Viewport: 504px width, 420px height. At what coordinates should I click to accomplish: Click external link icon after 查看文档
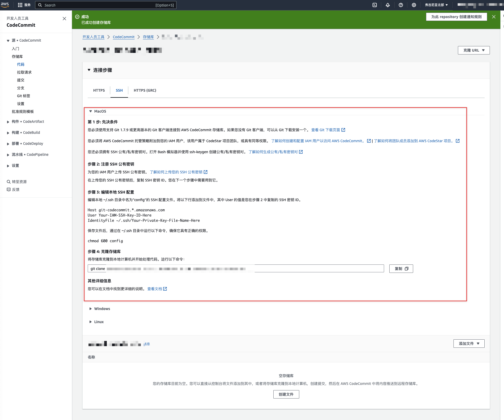(x=165, y=289)
